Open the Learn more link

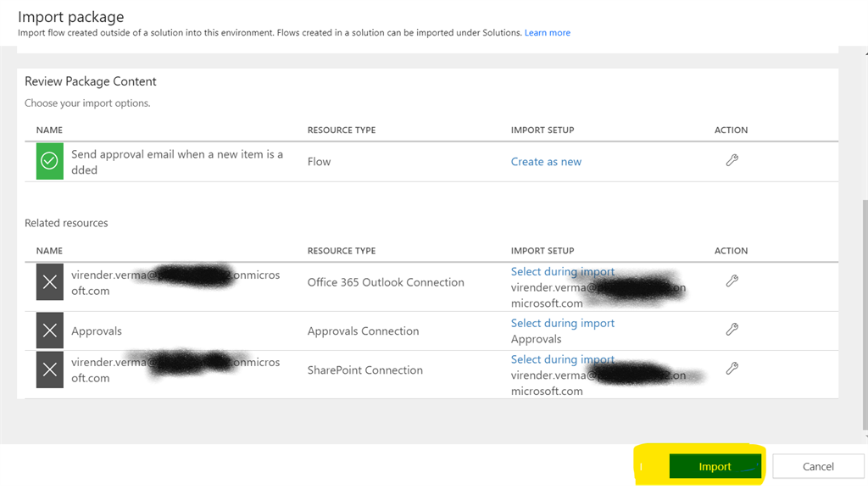click(x=547, y=33)
